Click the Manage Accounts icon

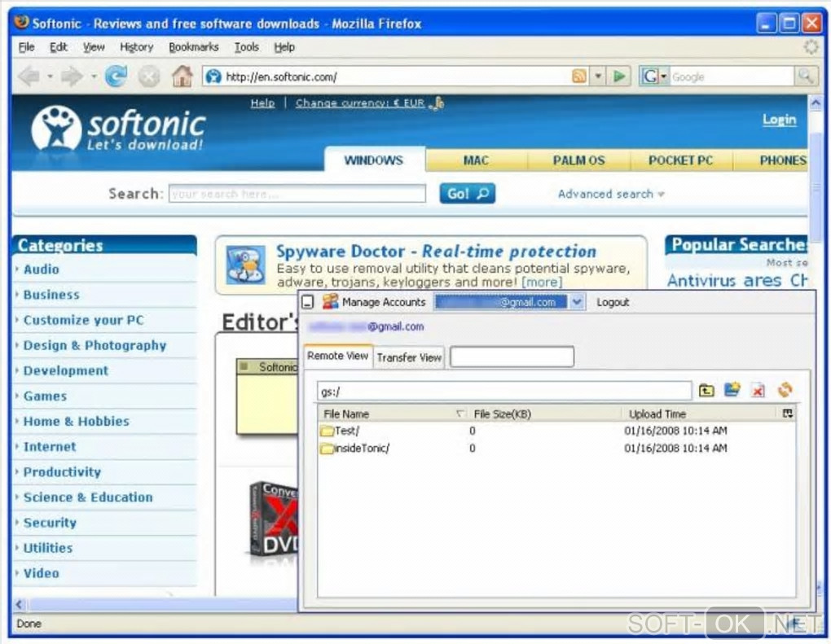pos(330,301)
